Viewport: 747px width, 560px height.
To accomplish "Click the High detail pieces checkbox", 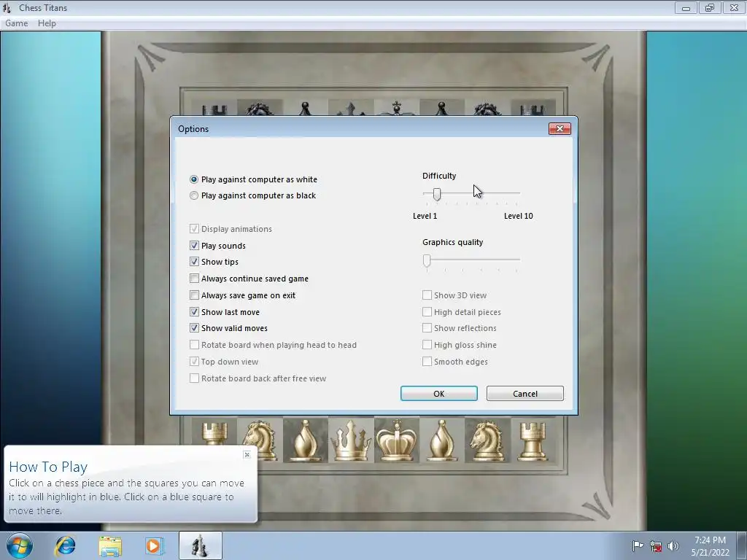I will click(x=427, y=312).
